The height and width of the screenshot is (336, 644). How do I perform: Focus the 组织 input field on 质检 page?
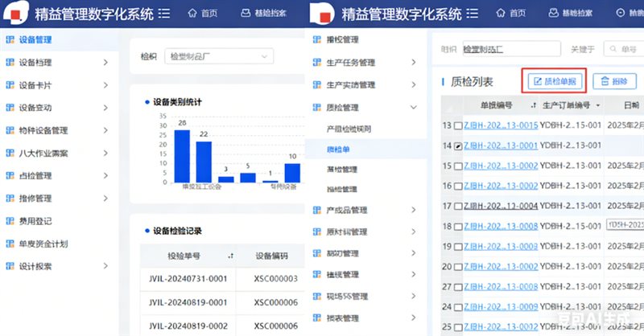click(512, 49)
